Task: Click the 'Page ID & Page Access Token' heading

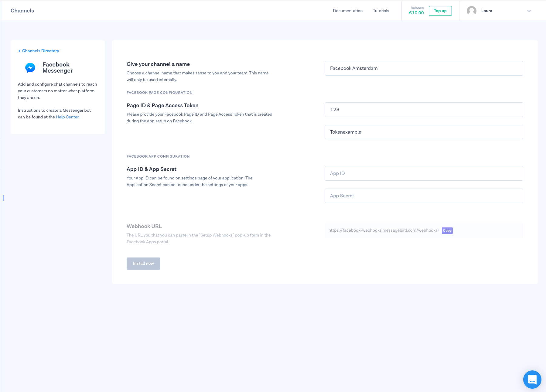Action: [x=162, y=105]
